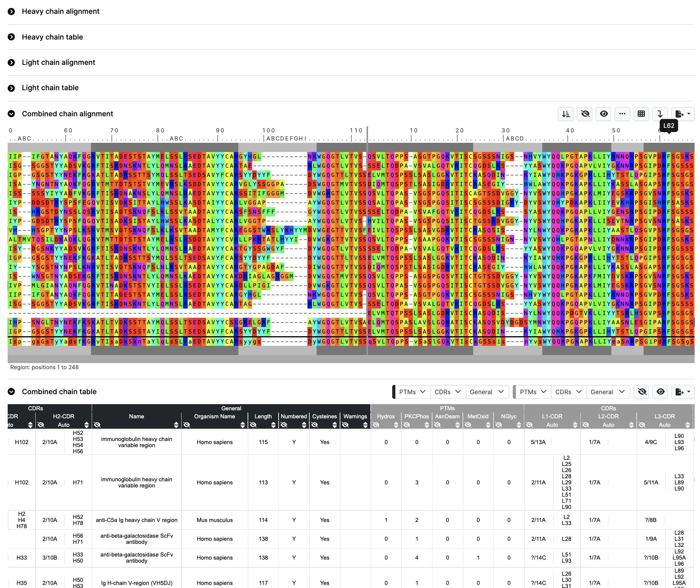Open the light chain PTMs dropdown
The height and width of the screenshot is (588, 700).
click(533, 392)
